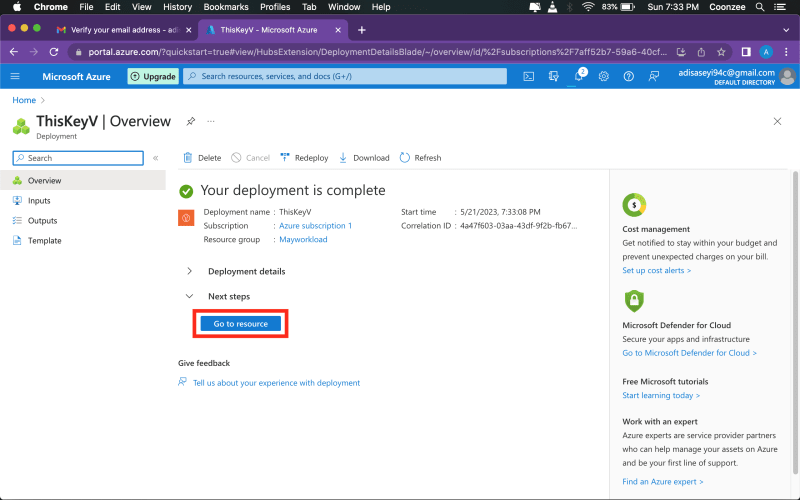Go back in Chrome
Viewport: 800px width, 500px height.
(x=14, y=52)
